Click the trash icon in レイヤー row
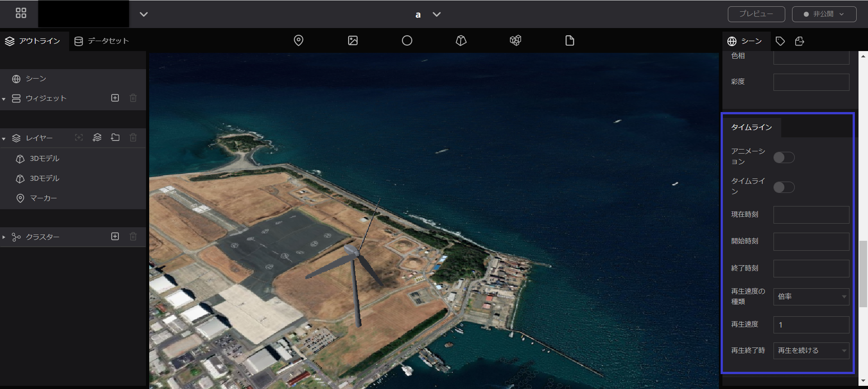Viewport: 868px width, 389px height. click(x=133, y=137)
